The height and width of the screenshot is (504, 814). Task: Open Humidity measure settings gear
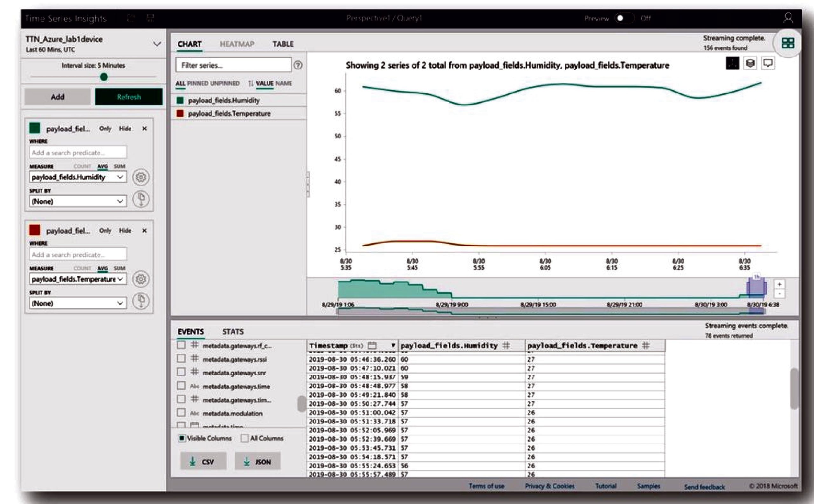[x=141, y=177]
